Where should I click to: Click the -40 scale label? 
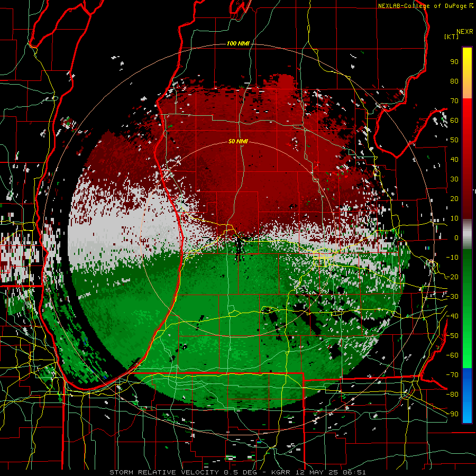click(x=452, y=316)
